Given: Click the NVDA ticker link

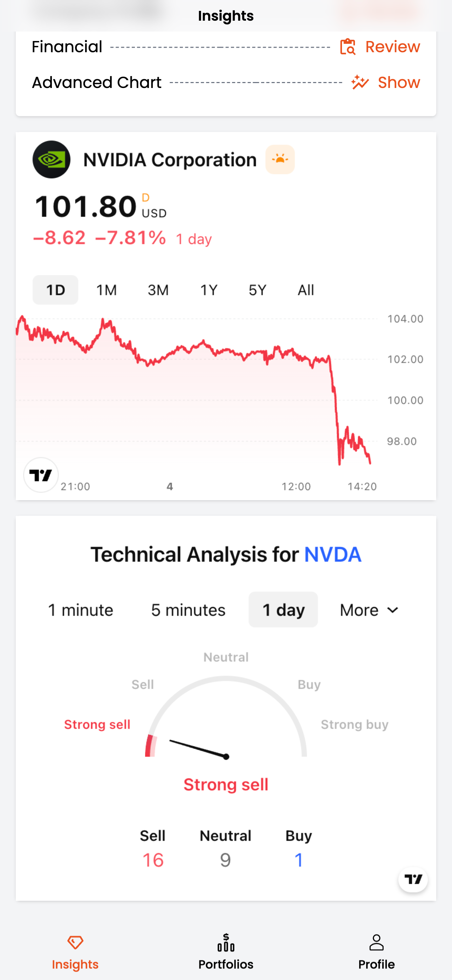Looking at the screenshot, I should [333, 554].
